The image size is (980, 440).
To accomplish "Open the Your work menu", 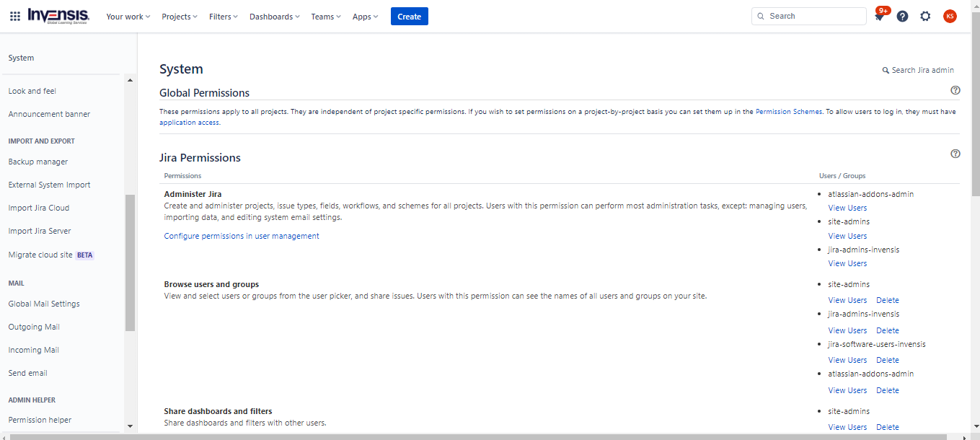I will click(127, 16).
